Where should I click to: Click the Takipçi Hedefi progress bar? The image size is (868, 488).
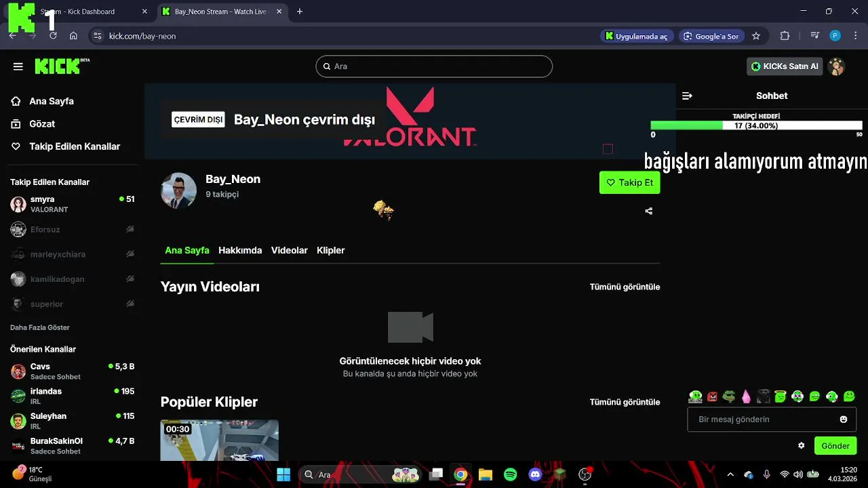(756, 125)
